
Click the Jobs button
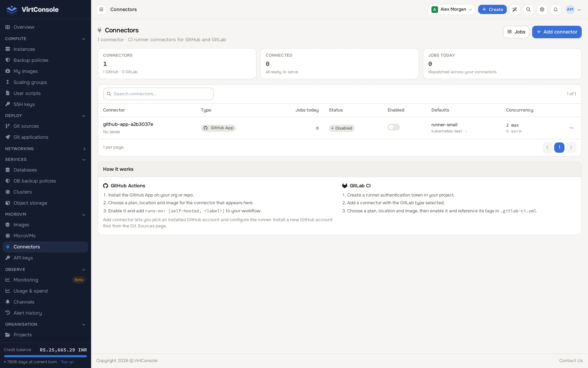[x=516, y=32]
